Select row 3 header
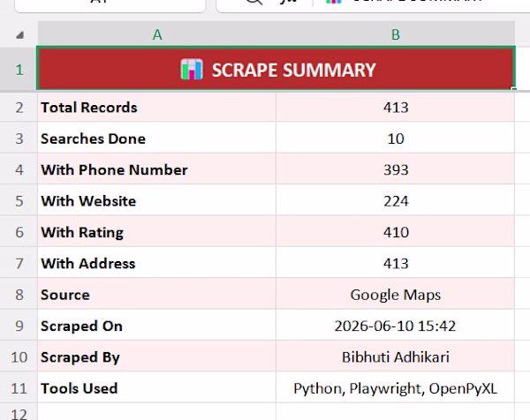Viewport: 530px width, 420px height. 19,139
